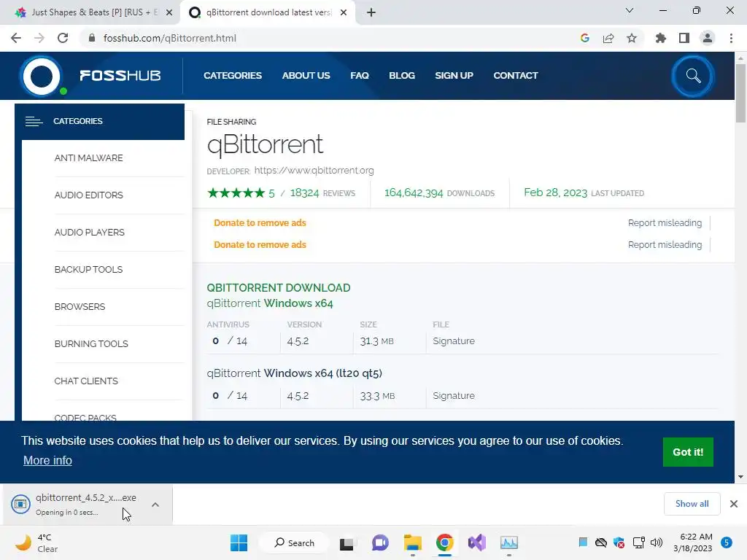Open BLOG nav item
The width and height of the screenshot is (747, 560).
point(402,75)
